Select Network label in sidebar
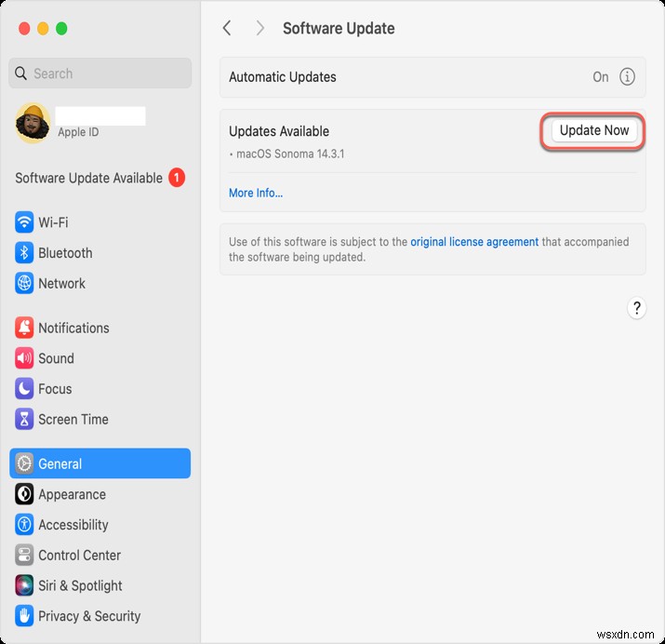 point(61,284)
